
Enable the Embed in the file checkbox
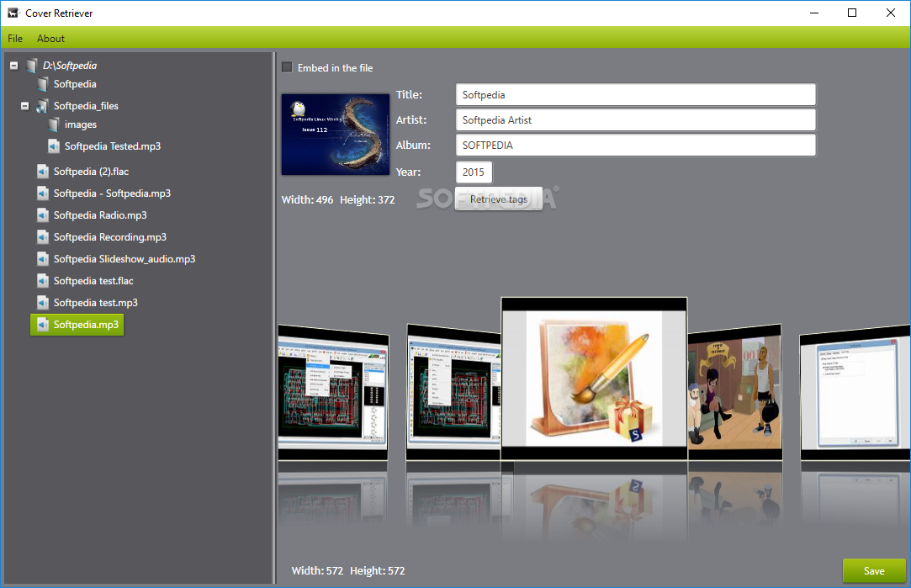pyautogui.click(x=287, y=67)
